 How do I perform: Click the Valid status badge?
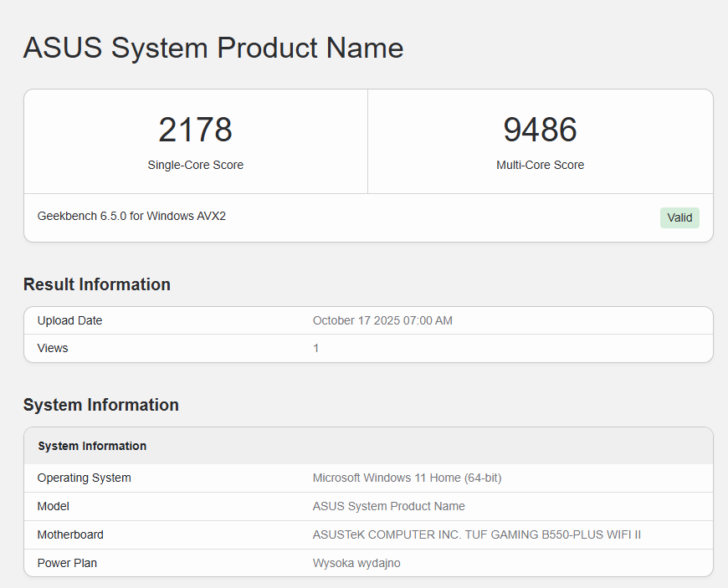tap(679, 217)
